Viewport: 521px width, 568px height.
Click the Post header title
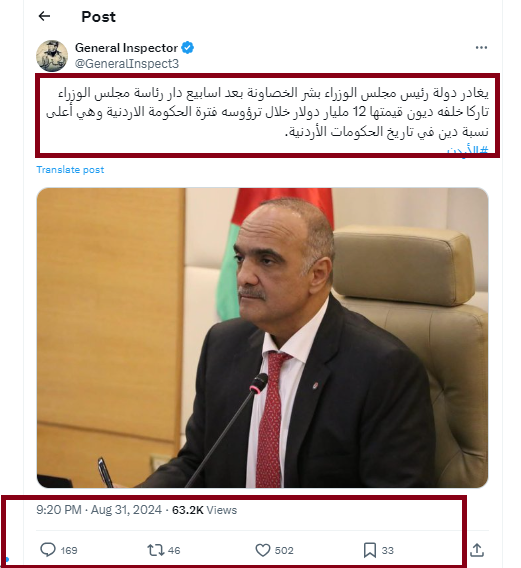point(99,17)
